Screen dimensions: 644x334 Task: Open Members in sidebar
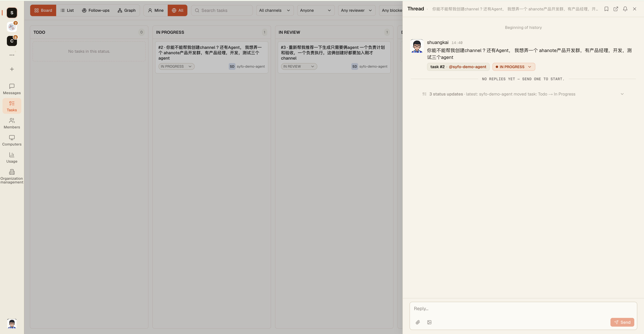[12, 123]
